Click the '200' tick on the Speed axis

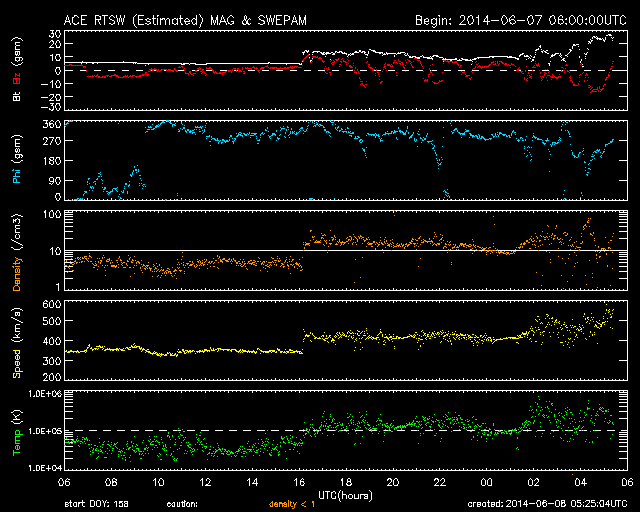[52, 377]
